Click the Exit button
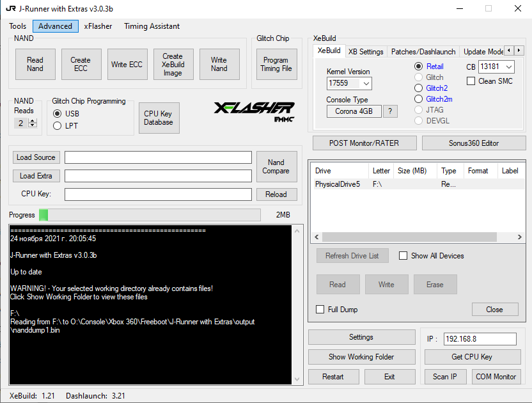The width and height of the screenshot is (532, 403). coord(389,377)
